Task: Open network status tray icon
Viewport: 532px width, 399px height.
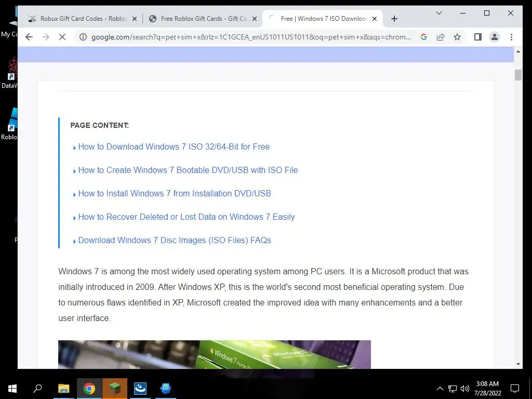Action: coord(453,389)
